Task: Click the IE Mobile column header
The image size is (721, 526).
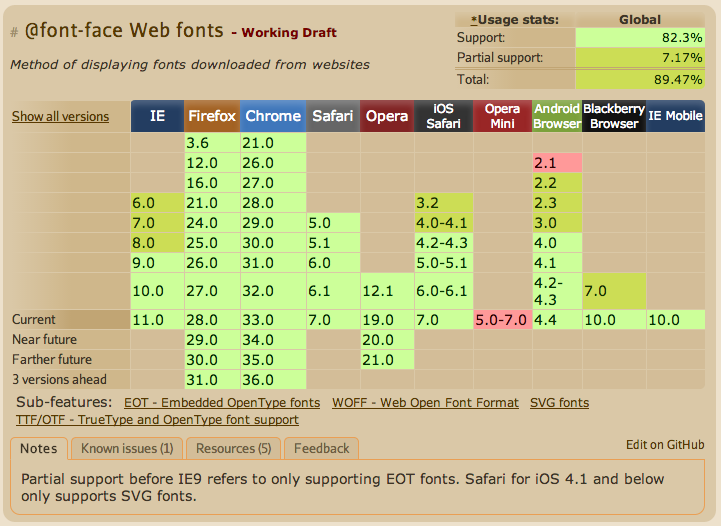Action: click(675, 116)
